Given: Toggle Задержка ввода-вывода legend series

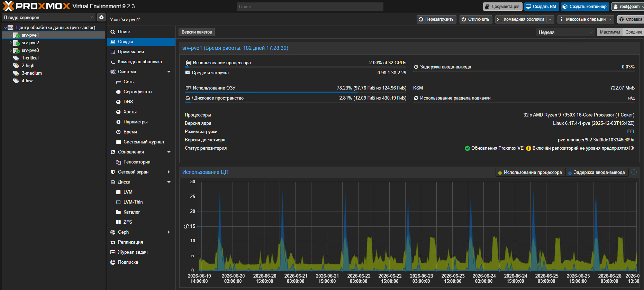Looking at the screenshot, I should pos(597,172).
